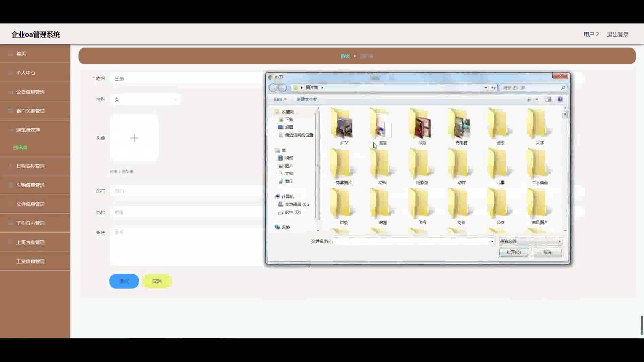
Task: Open 公告信息管理 in the sidebar
Action: click(35, 92)
